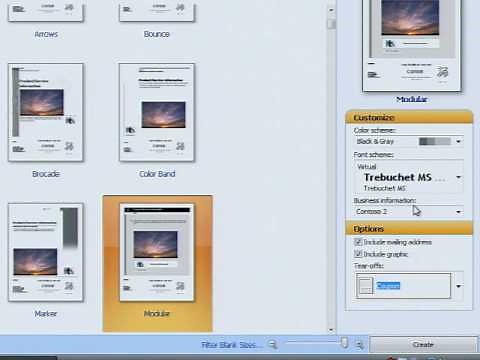Open the Color scheme dropdown
This screenshot has height=360, width=480.
pyautogui.click(x=459, y=142)
